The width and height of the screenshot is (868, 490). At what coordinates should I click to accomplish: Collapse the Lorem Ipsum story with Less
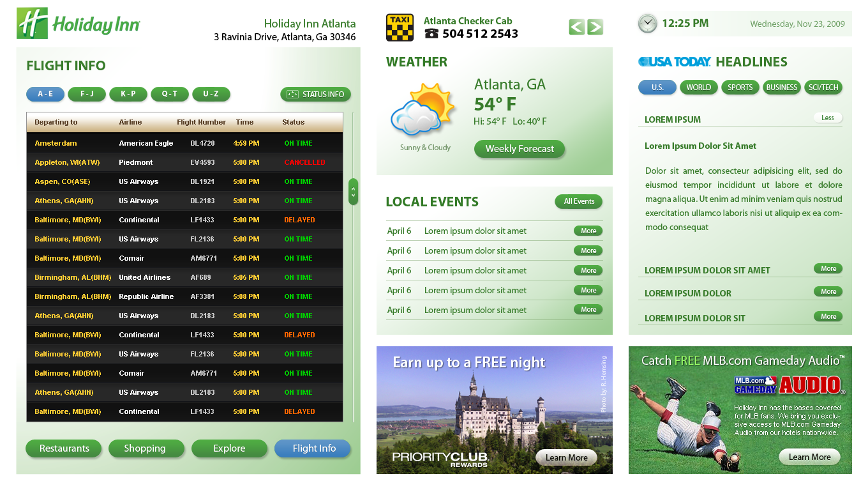(828, 118)
